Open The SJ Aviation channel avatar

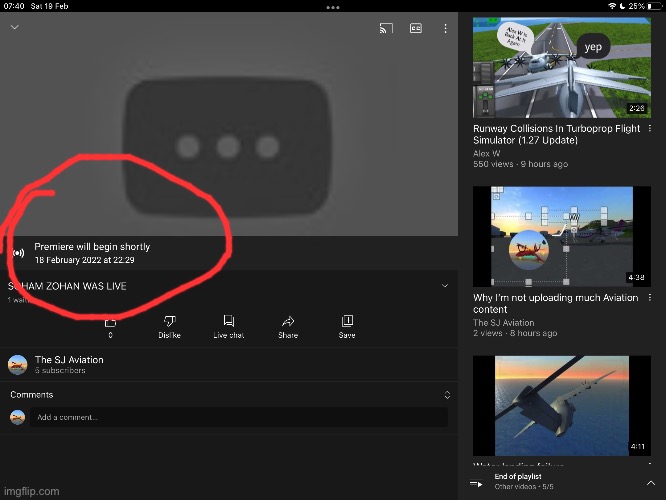pos(17,364)
